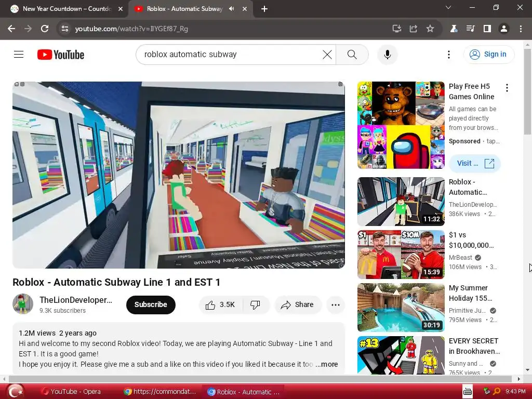Click the magnifier icon in system tray

496,391
